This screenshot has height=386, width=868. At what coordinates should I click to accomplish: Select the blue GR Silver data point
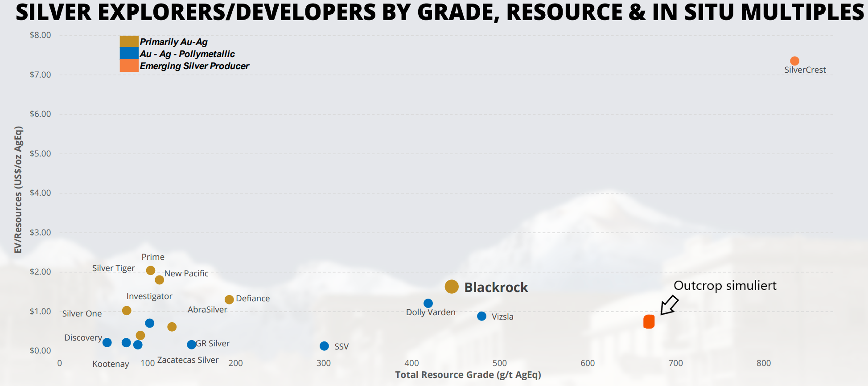(x=191, y=345)
